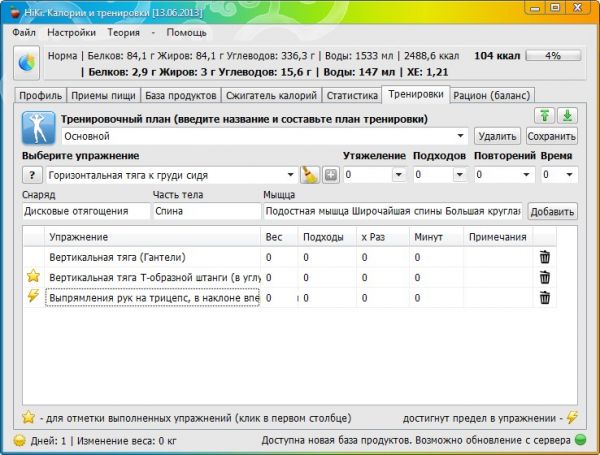Click the green server status indicator
Screen dimensions: 600x455
tap(580, 440)
